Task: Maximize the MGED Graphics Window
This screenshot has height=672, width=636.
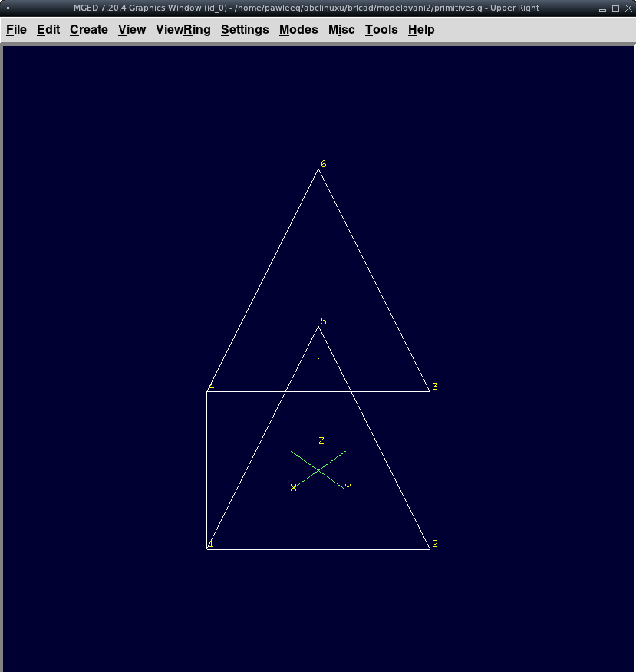Action: [615, 8]
